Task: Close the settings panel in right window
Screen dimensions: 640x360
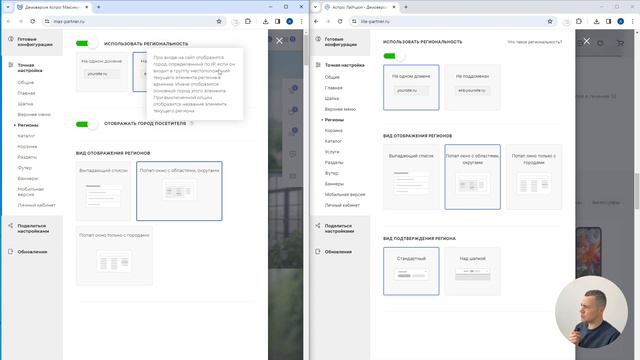Action: click(x=587, y=41)
